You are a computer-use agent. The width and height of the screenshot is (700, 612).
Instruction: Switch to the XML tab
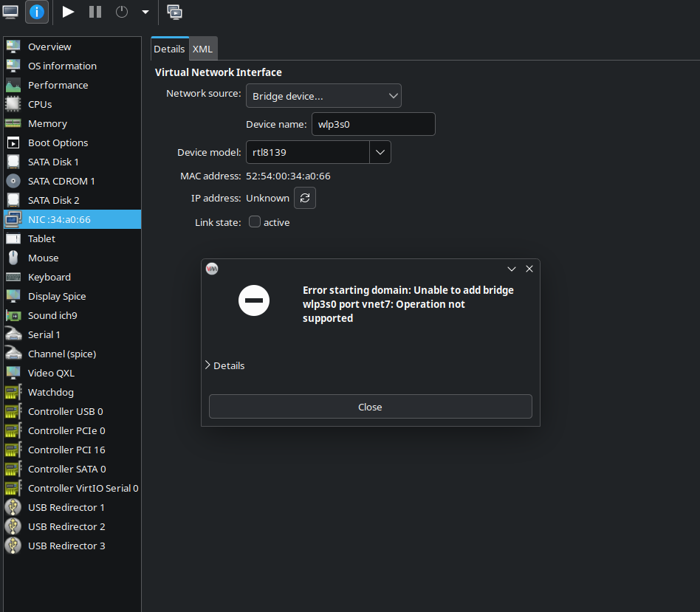202,49
